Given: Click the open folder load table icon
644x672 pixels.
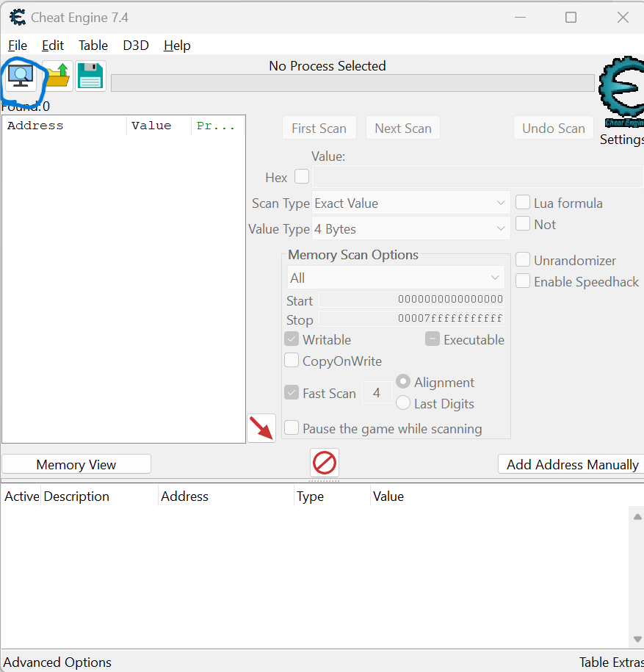Looking at the screenshot, I should click(58, 76).
